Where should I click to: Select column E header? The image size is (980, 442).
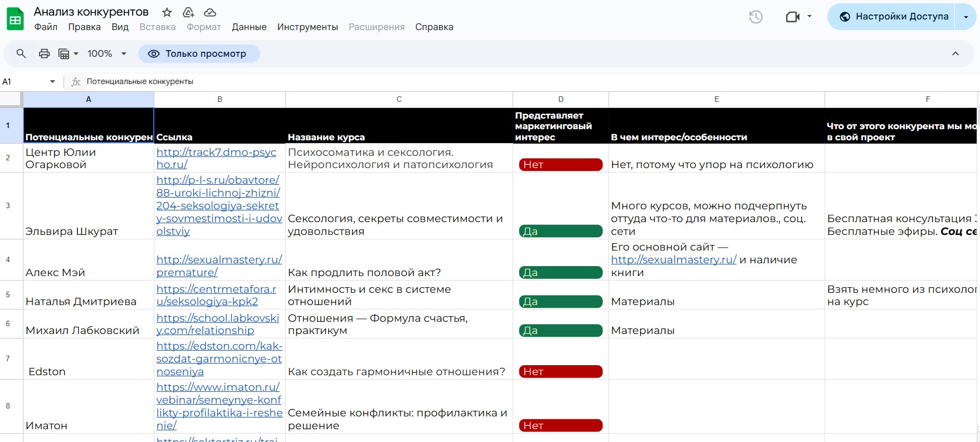[x=716, y=99]
